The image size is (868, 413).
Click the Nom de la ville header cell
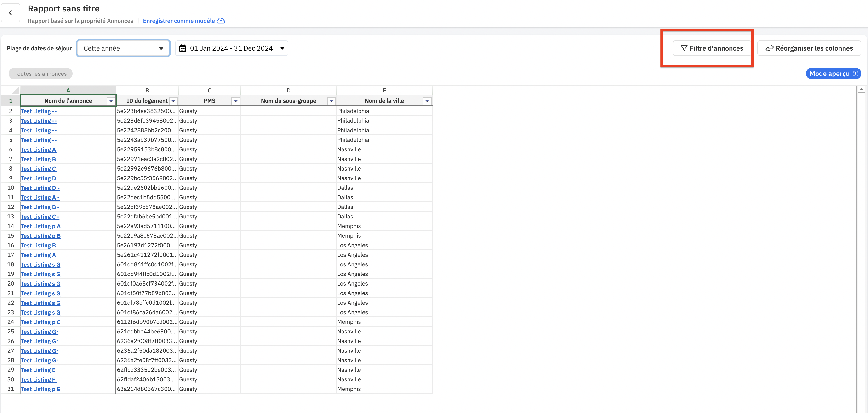click(384, 101)
